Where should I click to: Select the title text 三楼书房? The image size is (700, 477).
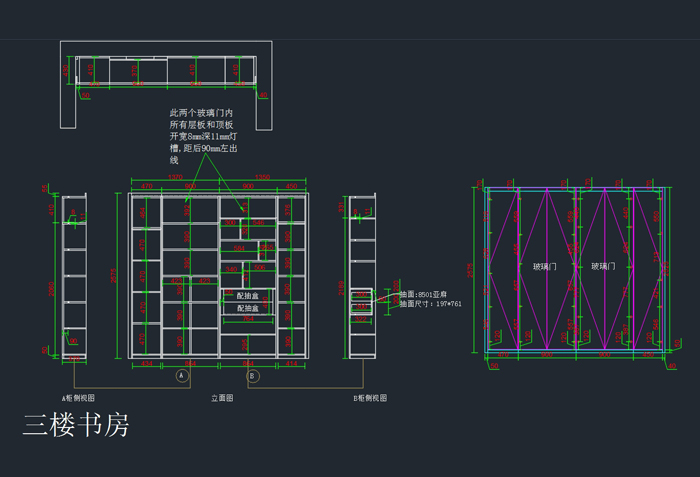click(76, 425)
